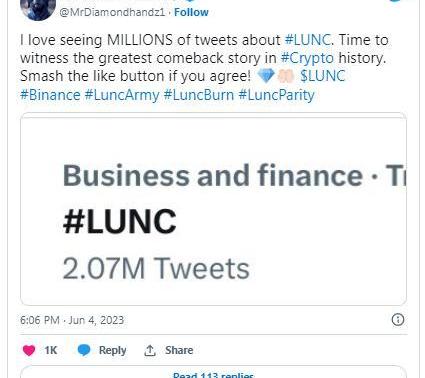Open the @MrDiamondhandz1 handle
425x378 pixels.
(112, 12)
